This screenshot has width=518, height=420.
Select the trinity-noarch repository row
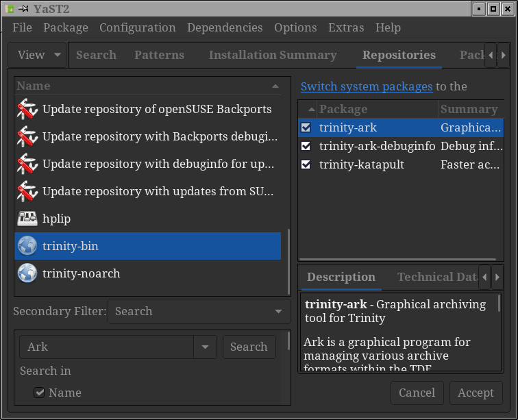pos(148,273)
